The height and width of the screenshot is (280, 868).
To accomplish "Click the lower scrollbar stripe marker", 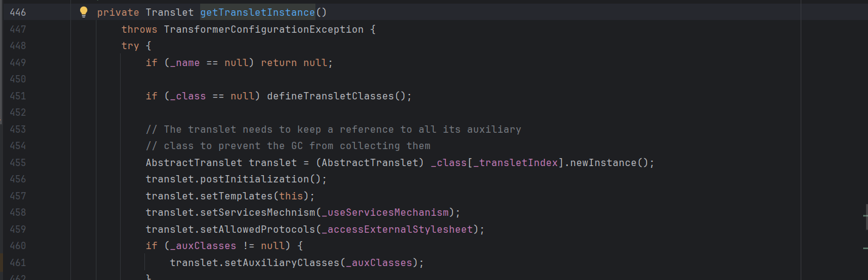I will [x=864, y=247].
